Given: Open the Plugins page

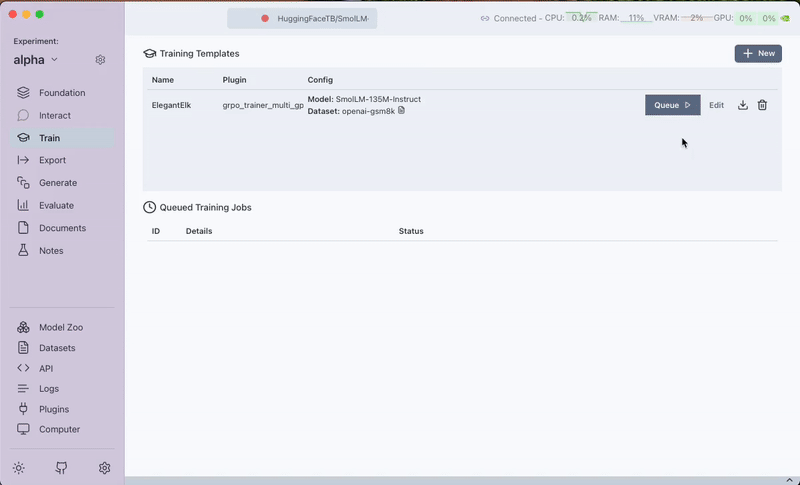Looking at the screenshot, I should coord(53,409).
